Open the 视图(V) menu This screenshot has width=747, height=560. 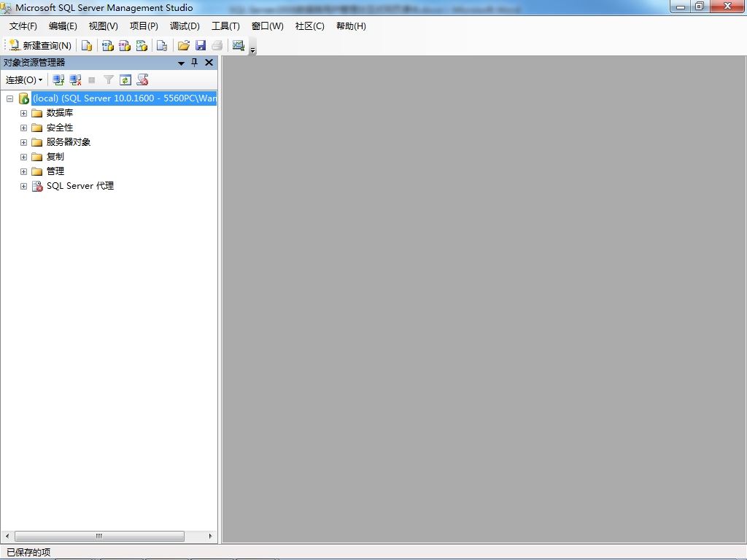coord(104,26)
